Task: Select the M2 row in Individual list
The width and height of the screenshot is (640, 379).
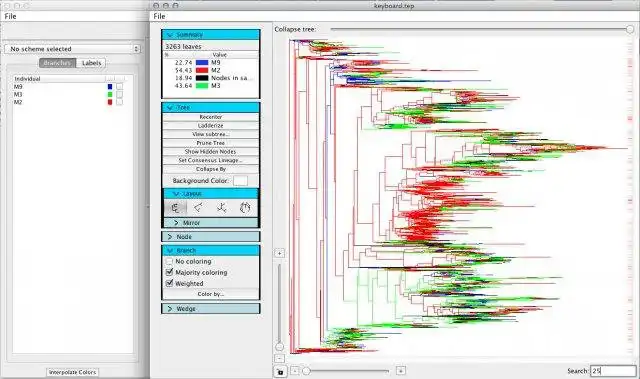Action: [72, 102]
